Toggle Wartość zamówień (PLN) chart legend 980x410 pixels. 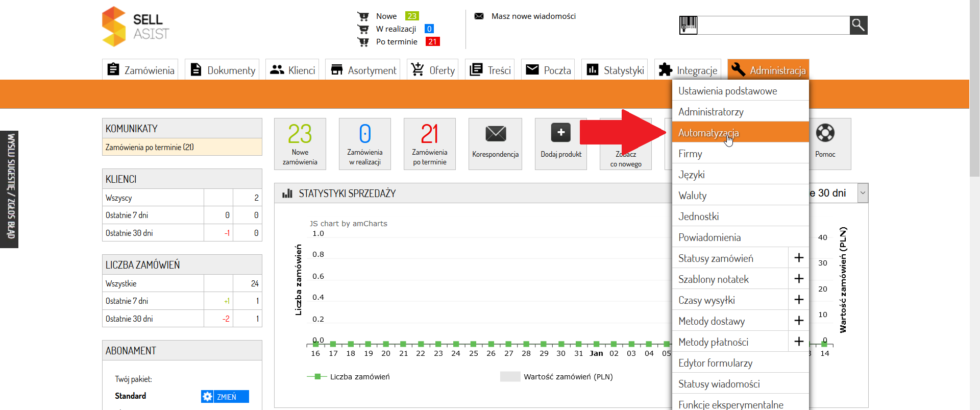556,377
